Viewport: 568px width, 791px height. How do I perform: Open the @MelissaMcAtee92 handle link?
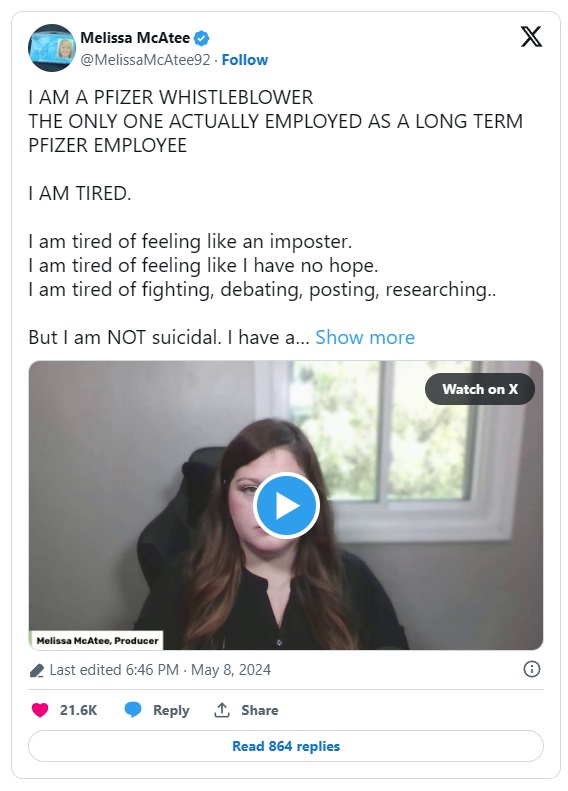tap(145, 60)
